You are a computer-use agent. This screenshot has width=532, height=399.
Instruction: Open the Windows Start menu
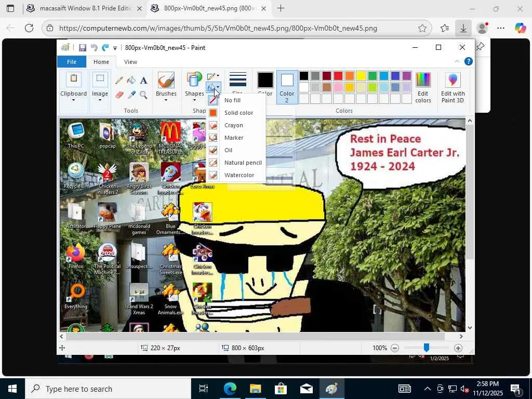(x=12, y=389)
